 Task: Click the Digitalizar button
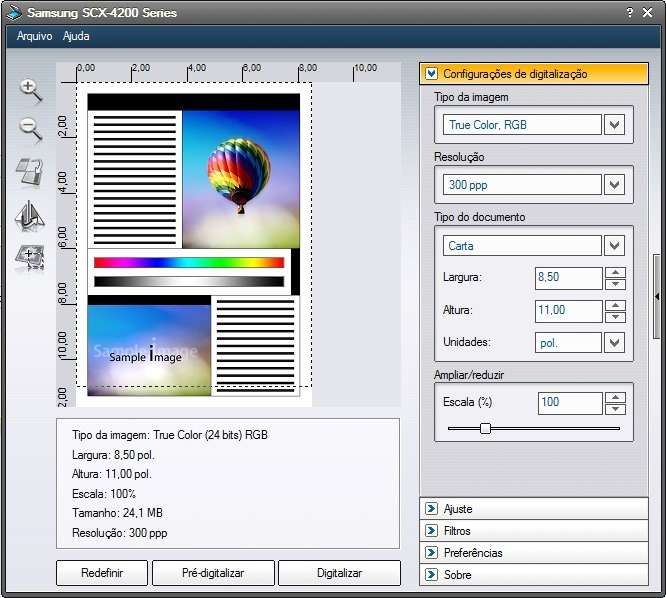[339, 573]
